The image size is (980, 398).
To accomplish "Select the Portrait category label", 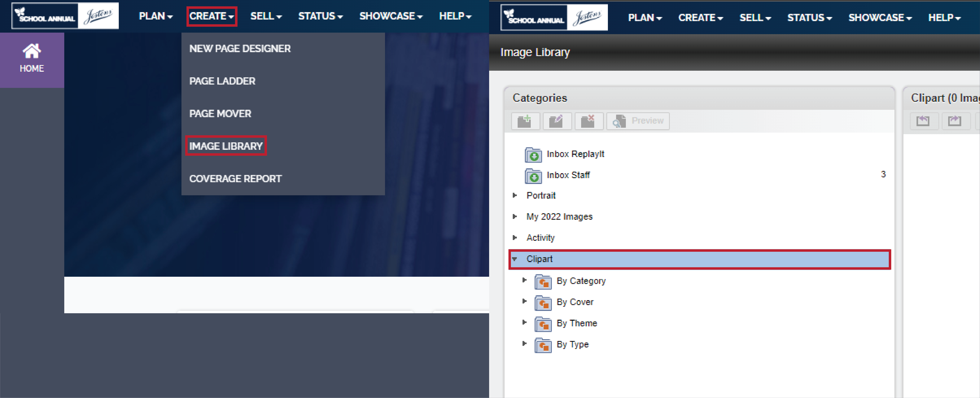I will coord(541,195).
